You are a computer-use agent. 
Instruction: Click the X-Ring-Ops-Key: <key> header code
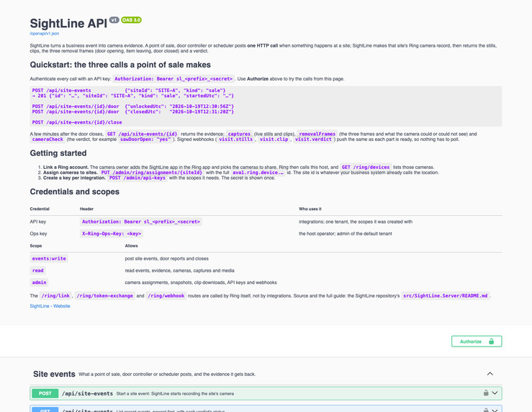[112, 234]
